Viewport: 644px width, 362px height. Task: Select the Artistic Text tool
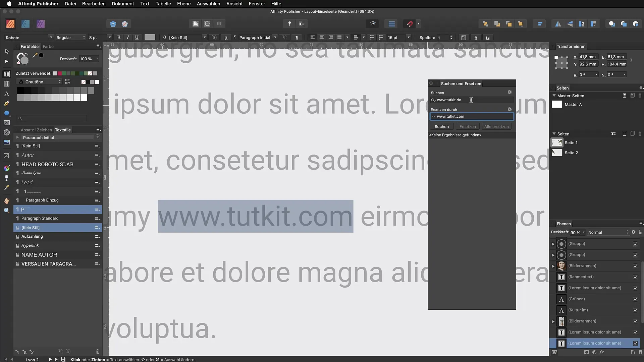click(6, 94)
